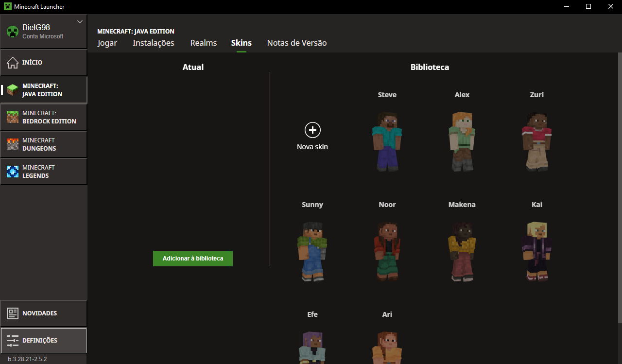Image resolution: width=622 pixels, height=364 pixels.
Task: Open the Novidades news icon
Action: pyautogui.click(x=12, y=313)
